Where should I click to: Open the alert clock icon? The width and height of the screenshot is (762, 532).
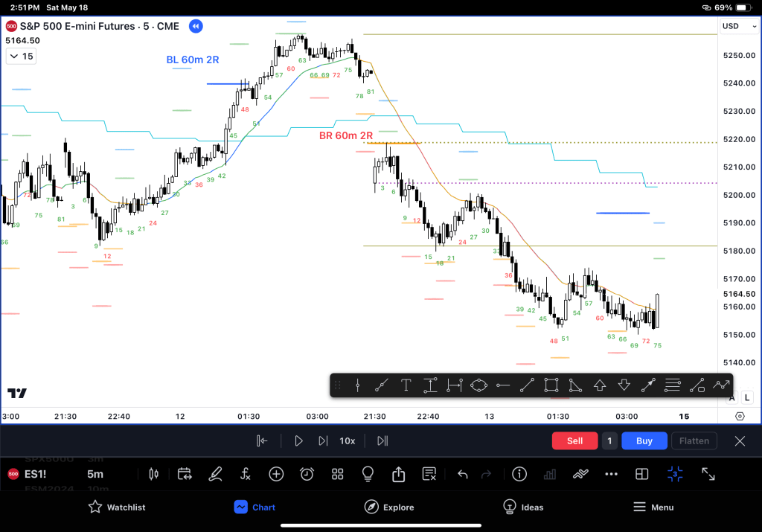[307, 474]
